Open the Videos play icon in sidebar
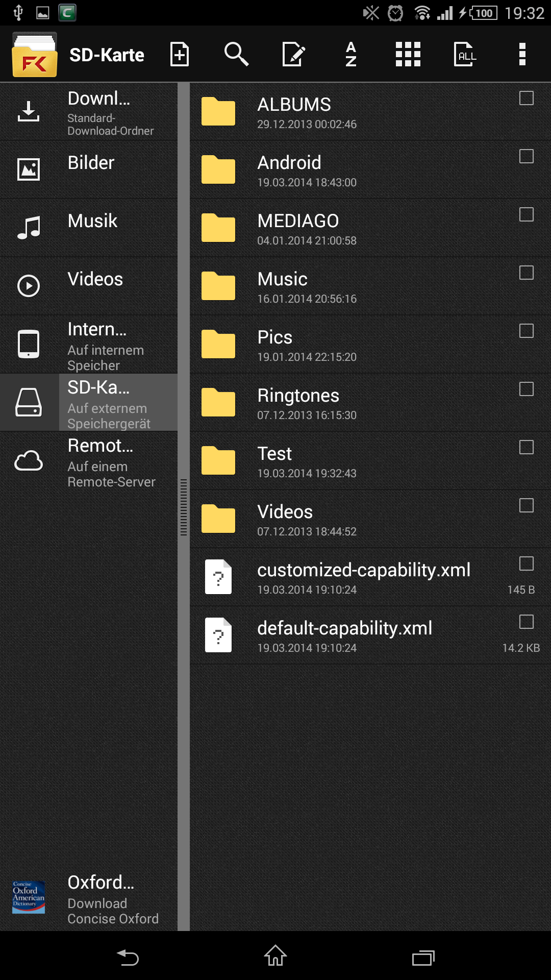The image size is (551, 980). coord(29,286)
